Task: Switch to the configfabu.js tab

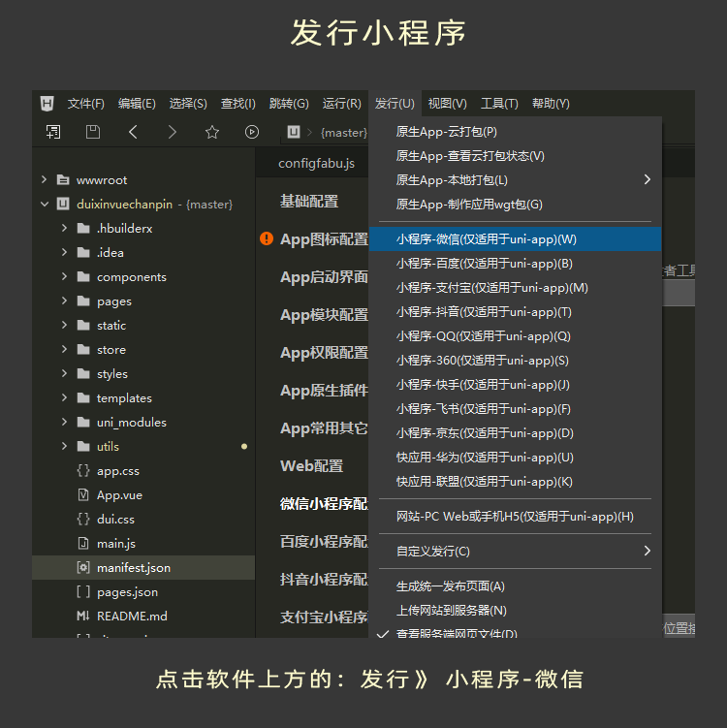Action: tap(316, 164)
